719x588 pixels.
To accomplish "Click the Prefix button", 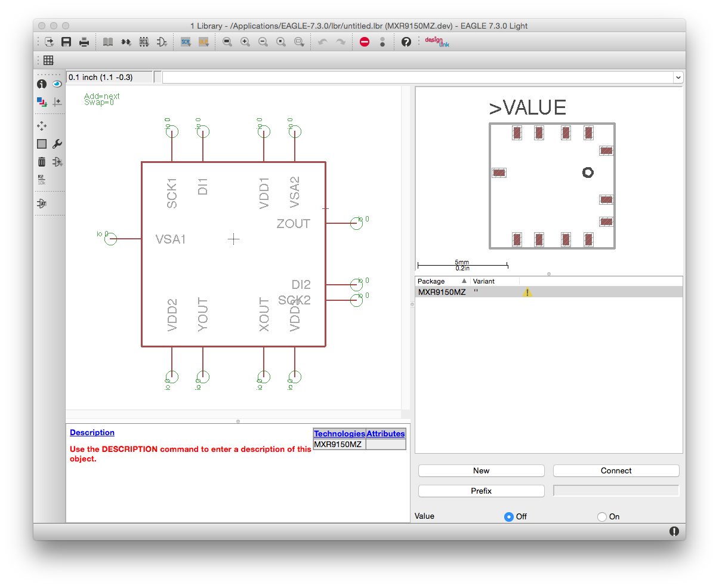I will pos(482,491).
